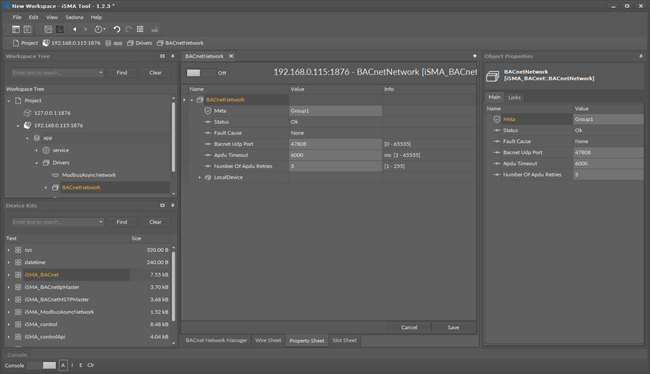Collapse the Drivers tree node

pos(36,163)
